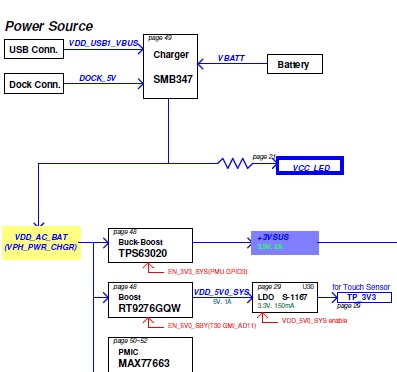This screenshot has height=372, width=397.
Task: Click the red EN_5V0_SBY(T30 GMI_AD11) annotation
Action: 212,326
